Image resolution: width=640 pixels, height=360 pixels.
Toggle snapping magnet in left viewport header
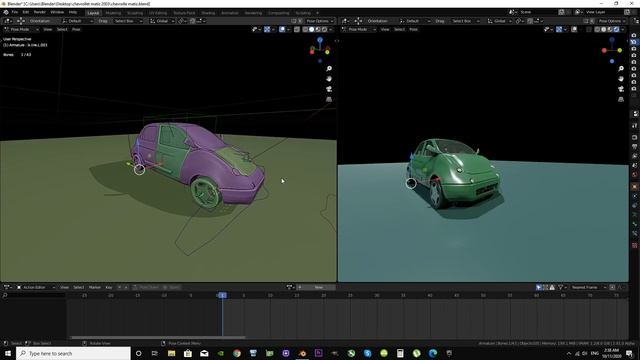click(x=193, y=21)
